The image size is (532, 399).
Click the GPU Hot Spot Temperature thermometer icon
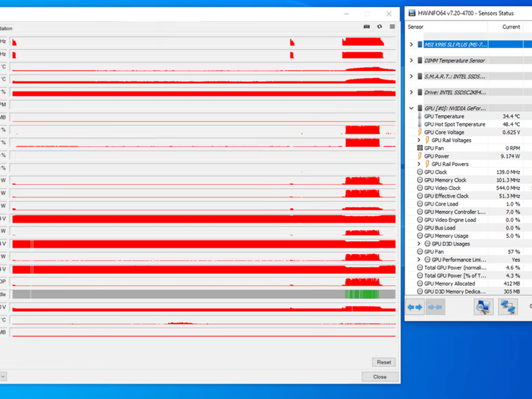(x=420, y=124)
